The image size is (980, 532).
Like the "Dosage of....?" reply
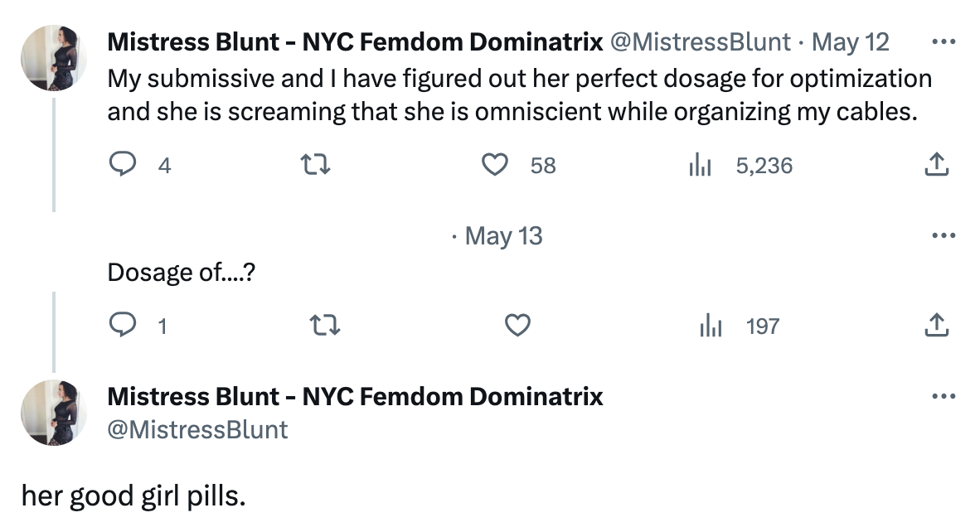517,326
